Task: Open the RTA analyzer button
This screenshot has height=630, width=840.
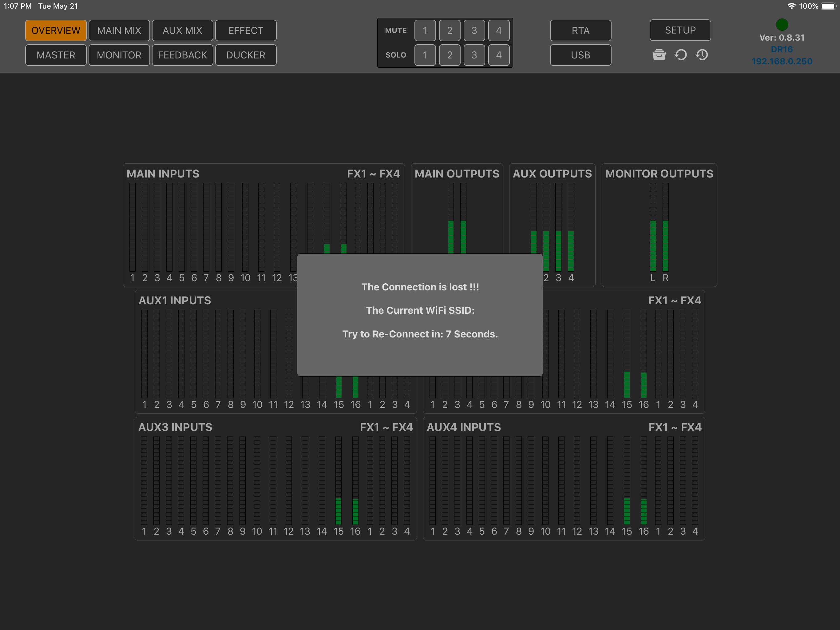Action: tap(580, 30)
